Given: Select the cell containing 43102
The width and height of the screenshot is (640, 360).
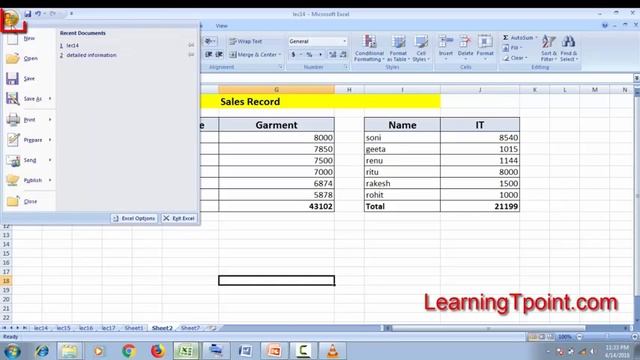Looking at the screenshot, I should point(276,206).
